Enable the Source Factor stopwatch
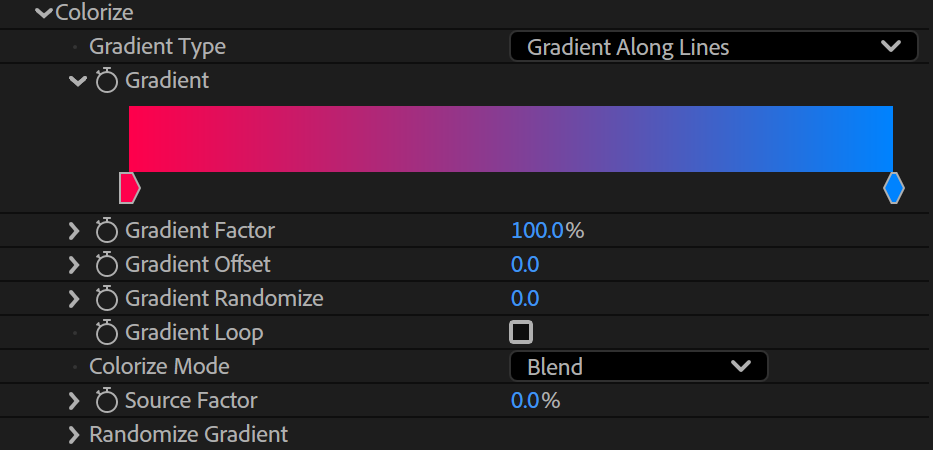This screenshot has width=933, height=450. pos(107,401)
